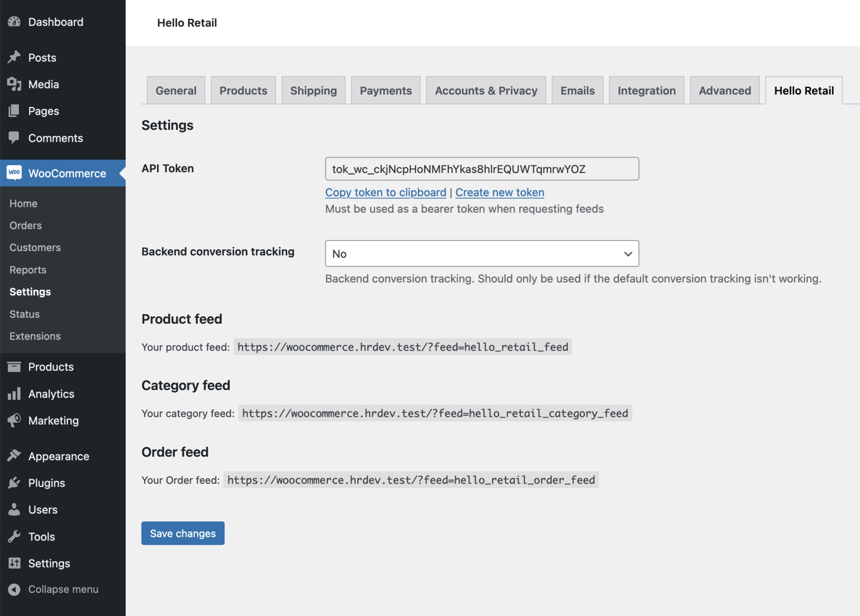Open Media via its camera icon
The height and width of the screenshot is (616, 860).
(14, 84)
